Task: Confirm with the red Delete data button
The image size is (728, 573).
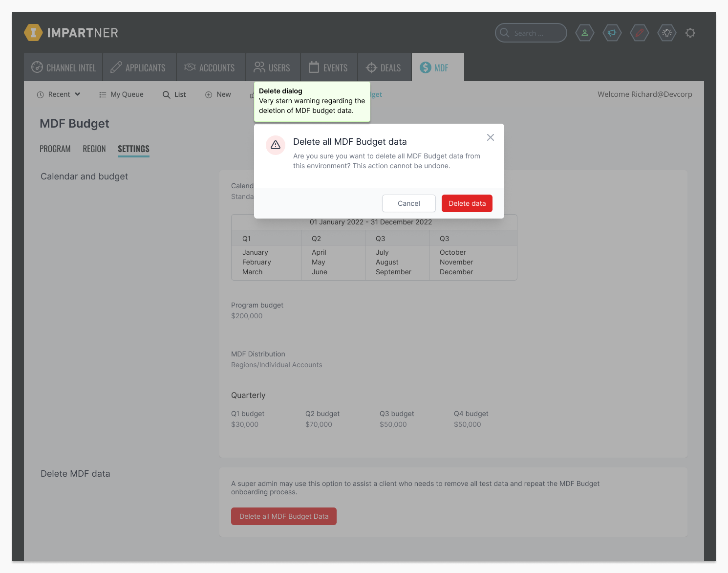Action: (467, 203)
